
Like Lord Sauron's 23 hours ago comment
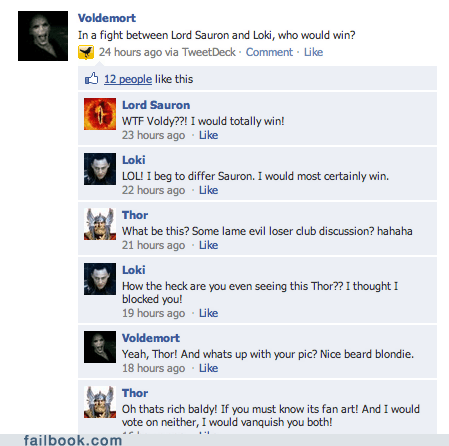(208, 135)
